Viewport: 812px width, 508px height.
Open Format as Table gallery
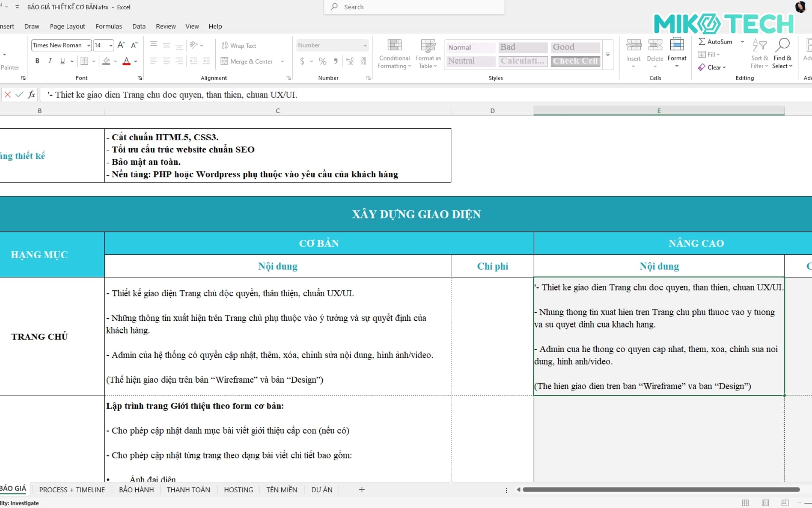point(428,54)
